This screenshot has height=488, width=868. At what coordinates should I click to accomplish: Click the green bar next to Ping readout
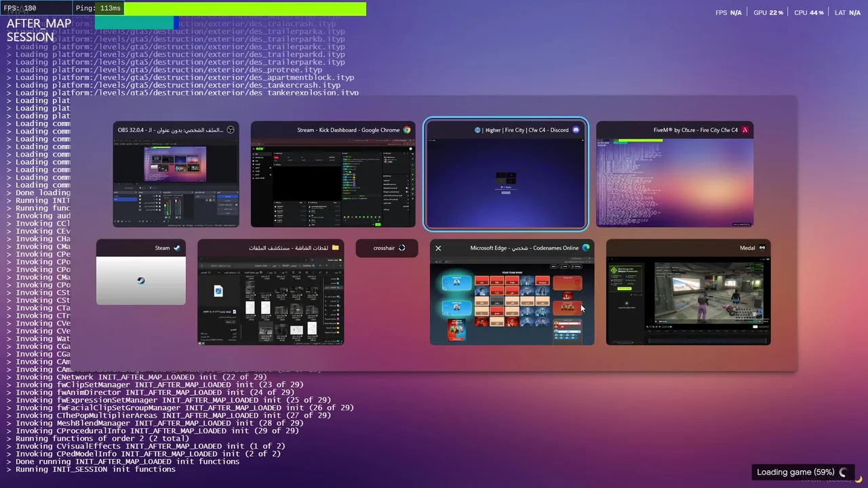(245, 9)
